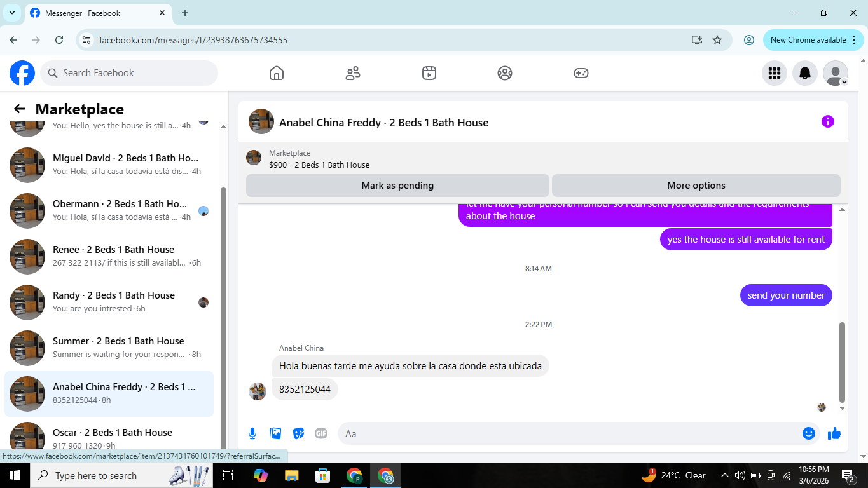Choose a sticker icon
This screenshot has width=868, height=488.
point(298,433)
